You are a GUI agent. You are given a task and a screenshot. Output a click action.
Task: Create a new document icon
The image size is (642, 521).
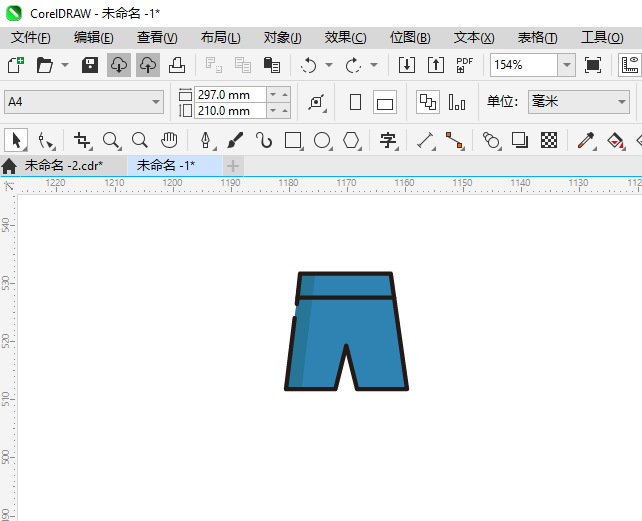(16, 65)
